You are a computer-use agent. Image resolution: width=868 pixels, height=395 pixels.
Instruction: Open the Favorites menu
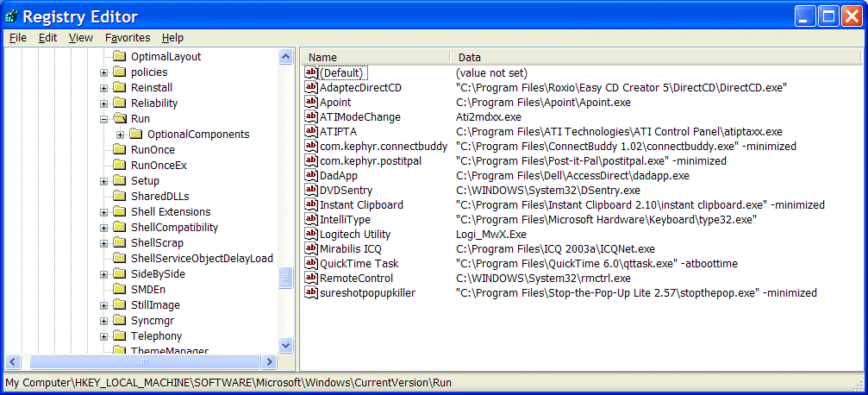coord(128,38)
